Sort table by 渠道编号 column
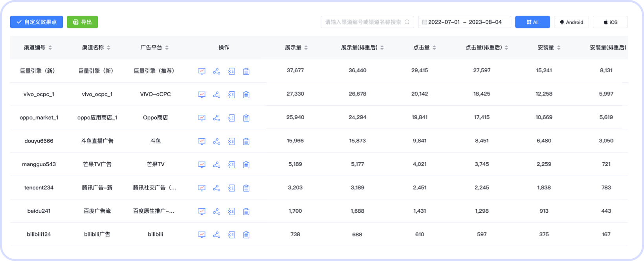Image resolution: width=644 pixels, height=261 pixels. pos(50,48)
